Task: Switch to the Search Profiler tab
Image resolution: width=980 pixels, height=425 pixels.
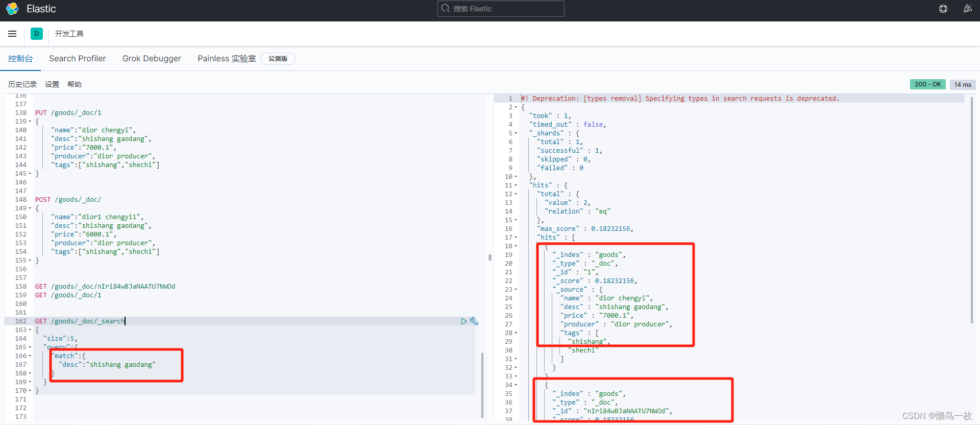Action: [78, 59]
